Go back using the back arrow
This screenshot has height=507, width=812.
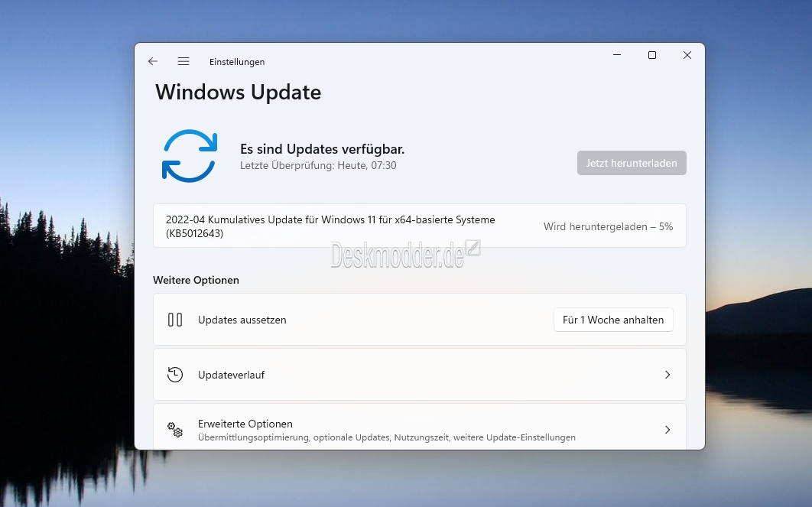point(153,61)
